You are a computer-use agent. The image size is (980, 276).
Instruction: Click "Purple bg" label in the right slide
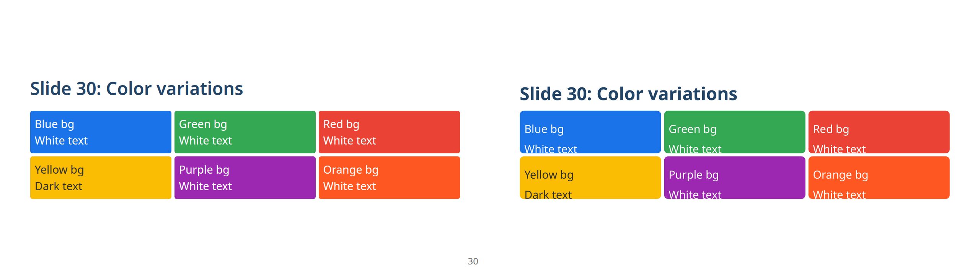pos(693,175)
